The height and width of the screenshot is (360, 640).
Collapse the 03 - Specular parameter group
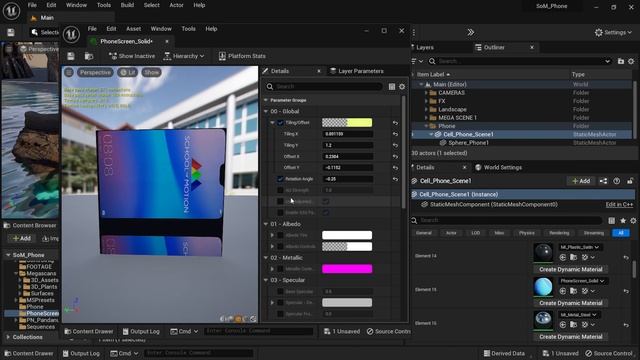pos(266,280)
